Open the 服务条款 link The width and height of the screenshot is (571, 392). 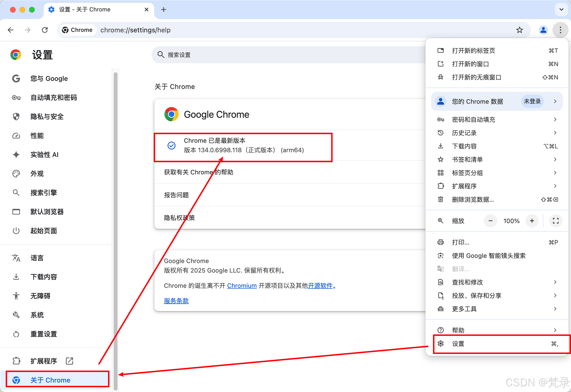tap(176, 301)
